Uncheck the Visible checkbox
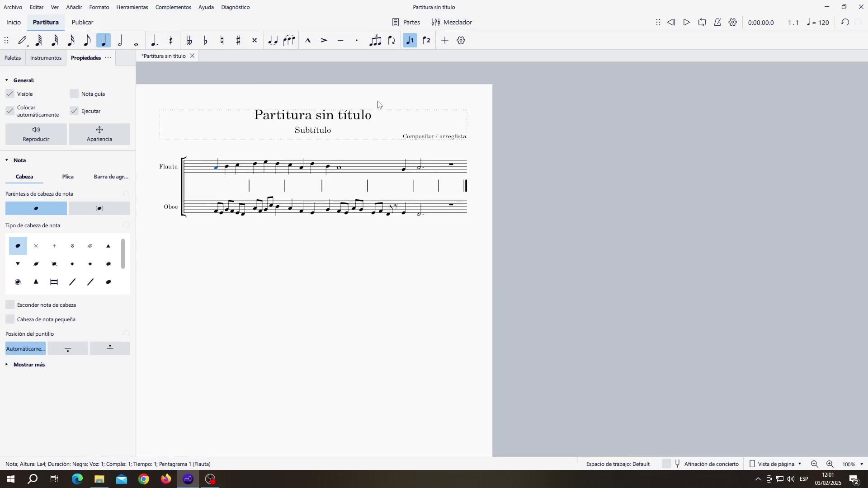This screenshot has width=868, height=488. (10, 94)
